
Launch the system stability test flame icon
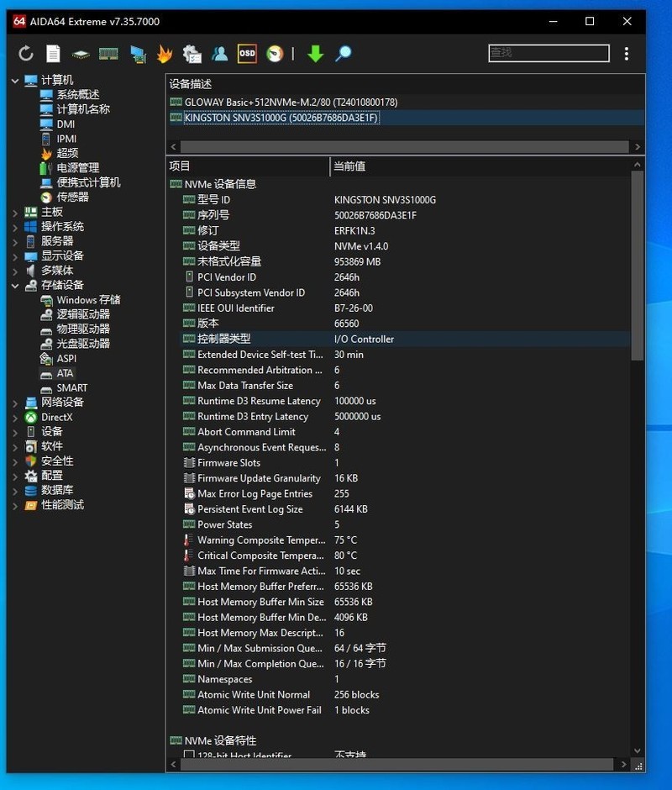click(165, 54)
